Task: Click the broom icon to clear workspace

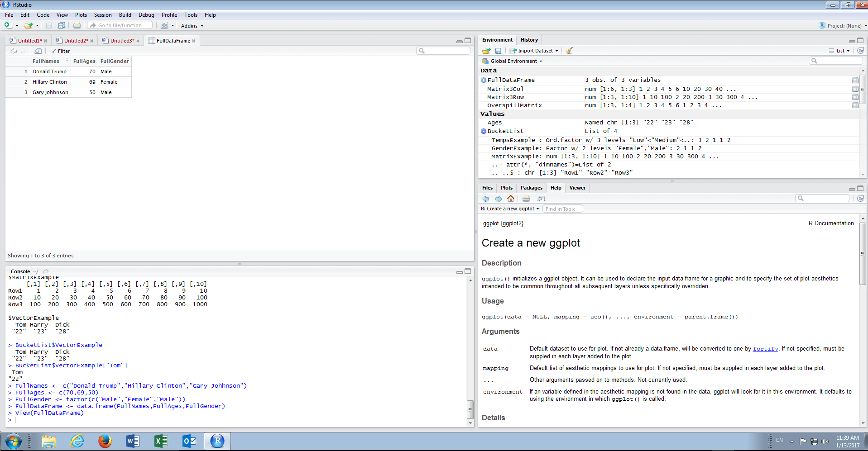Action: click(569, 51)
